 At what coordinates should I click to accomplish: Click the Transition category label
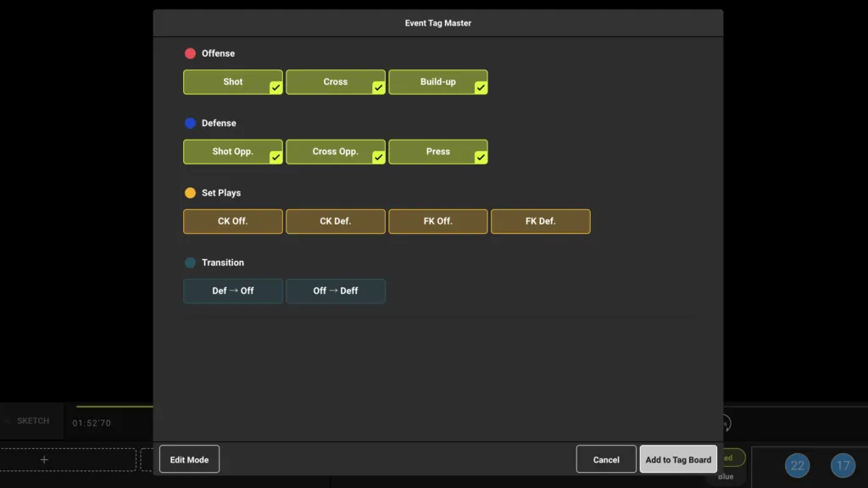(x=223, y=263)
